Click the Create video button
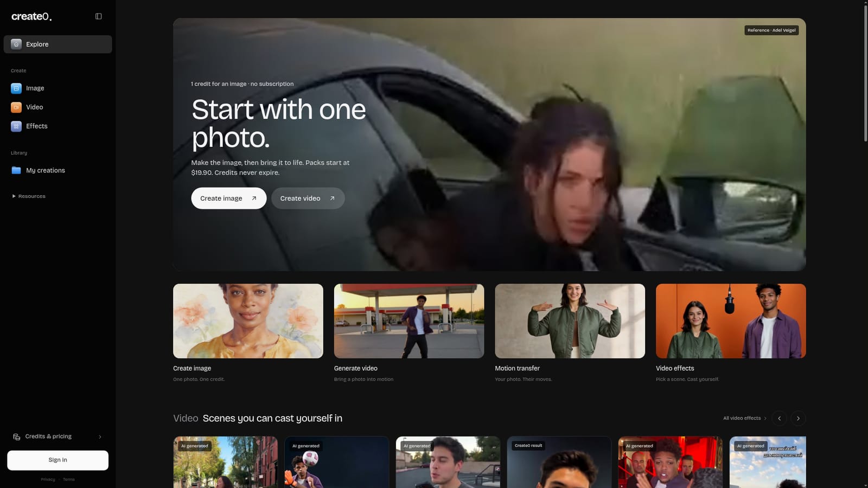 (308, 198)
